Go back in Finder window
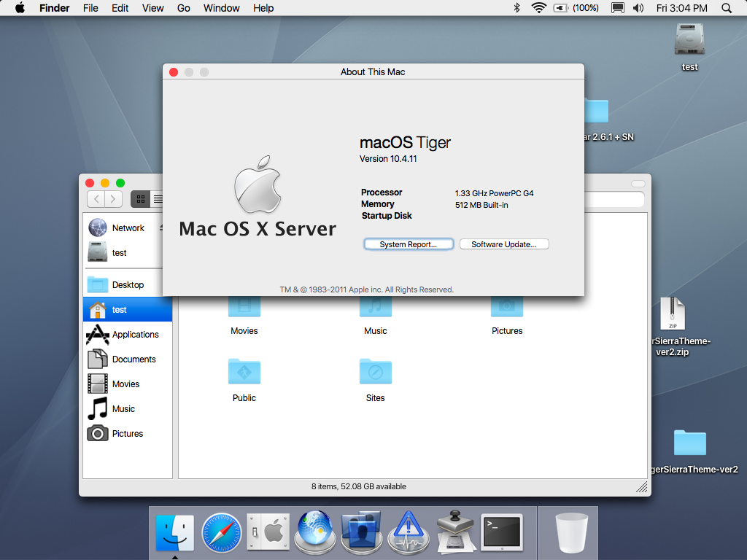747x560 pixels. tap(96, 199)
